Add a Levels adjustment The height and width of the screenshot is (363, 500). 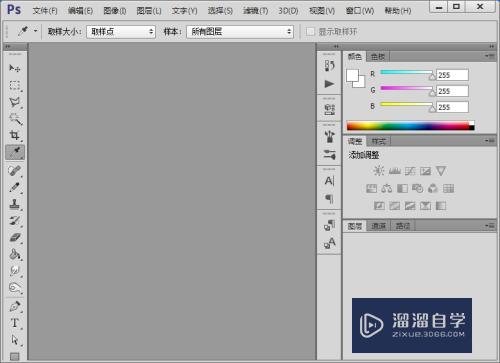tap(394, 171)
